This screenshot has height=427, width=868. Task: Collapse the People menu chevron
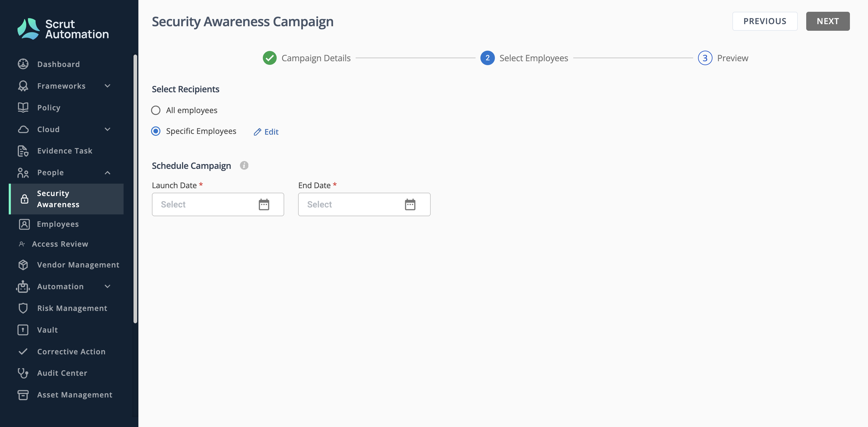108,172
